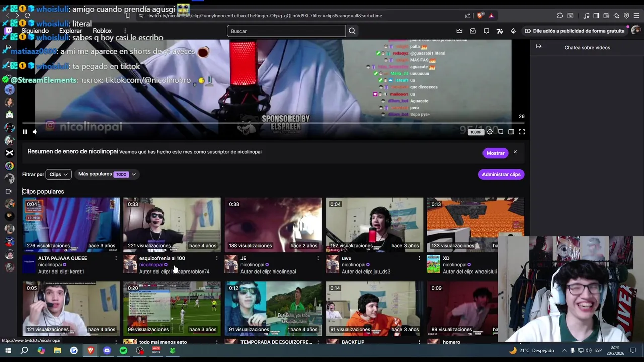Open the user avatar menu
The image size is (644, 362).
tap(635, 31)
